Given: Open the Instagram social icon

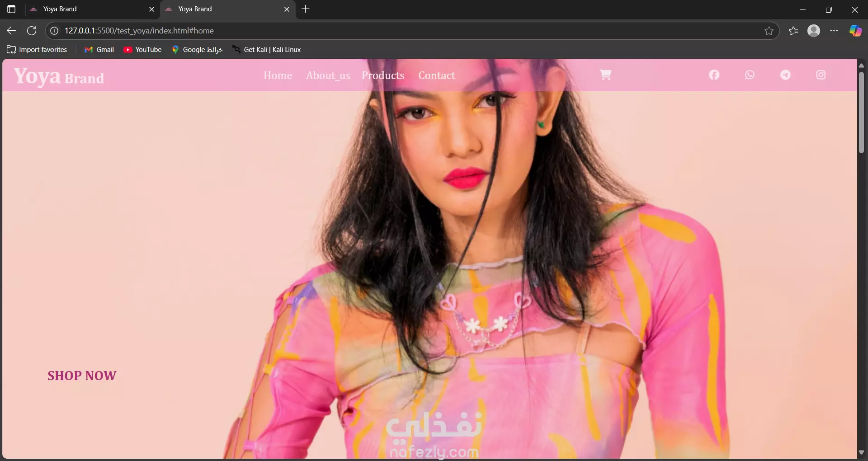Looking at the screenshot, I should (821, 75).
